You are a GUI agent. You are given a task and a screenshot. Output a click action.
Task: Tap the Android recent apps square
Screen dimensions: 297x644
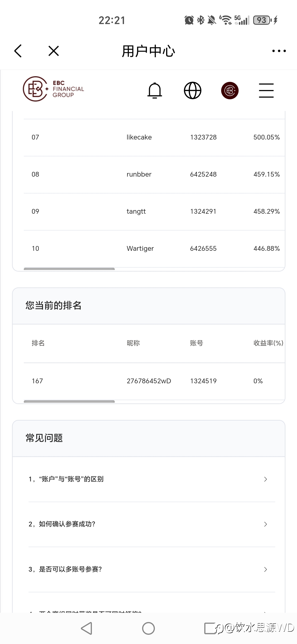point(210,628)
